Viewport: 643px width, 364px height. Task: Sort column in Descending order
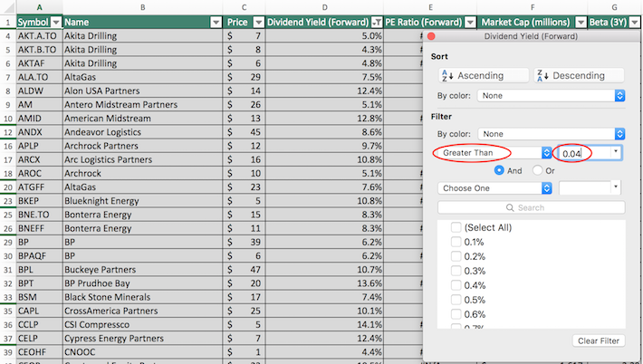(579, 75)
